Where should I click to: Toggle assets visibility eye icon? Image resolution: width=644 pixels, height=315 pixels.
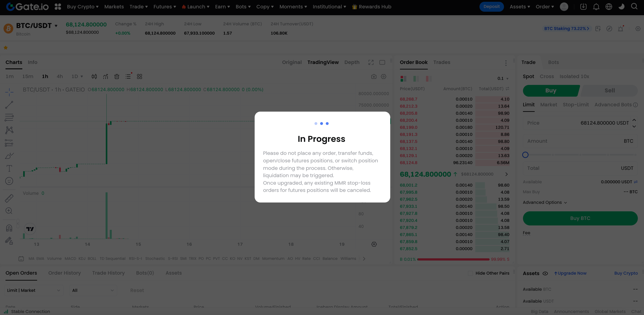pos(545,274)
